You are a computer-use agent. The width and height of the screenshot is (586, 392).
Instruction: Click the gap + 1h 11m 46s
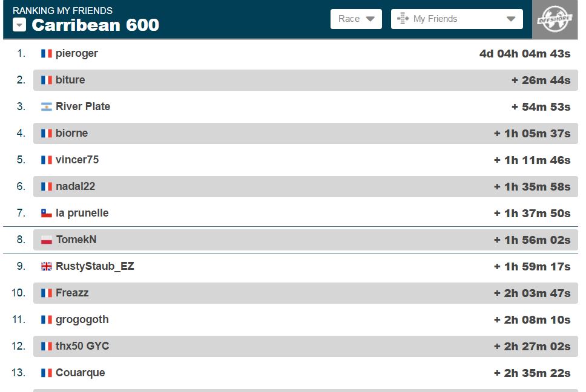click(x=532, y=160)
